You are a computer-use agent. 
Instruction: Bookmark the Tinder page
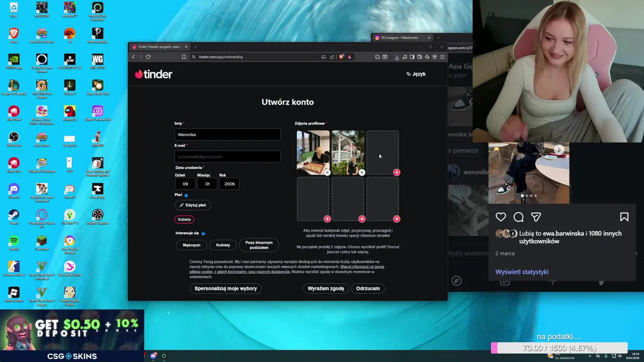[184, 57]
